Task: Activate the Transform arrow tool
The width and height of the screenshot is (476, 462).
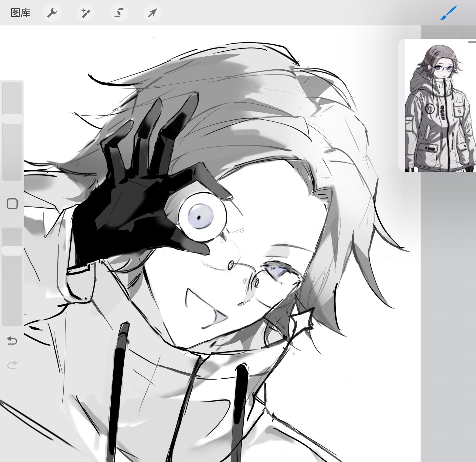Action: pos(153,13)
